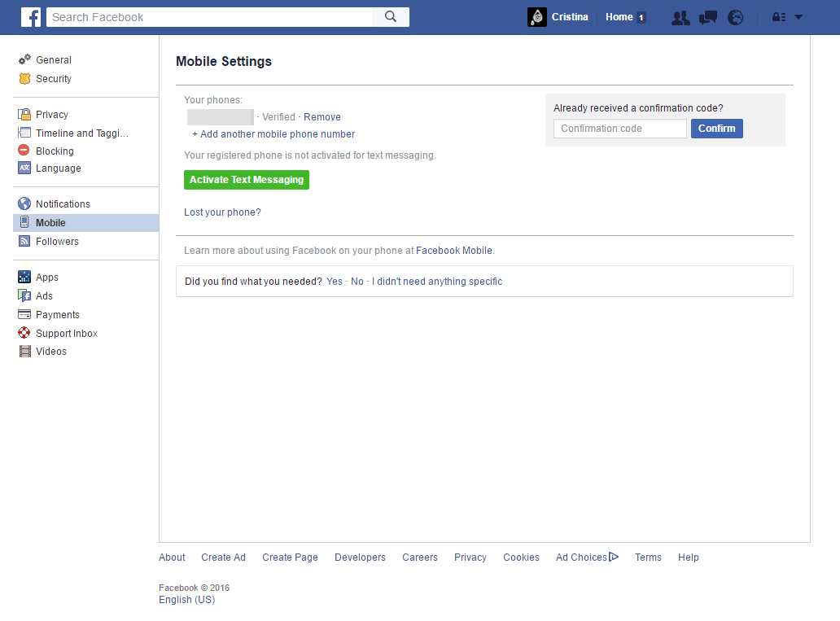Go to Home in top bar
Screen dimensions: 840x621
[619, 17]
